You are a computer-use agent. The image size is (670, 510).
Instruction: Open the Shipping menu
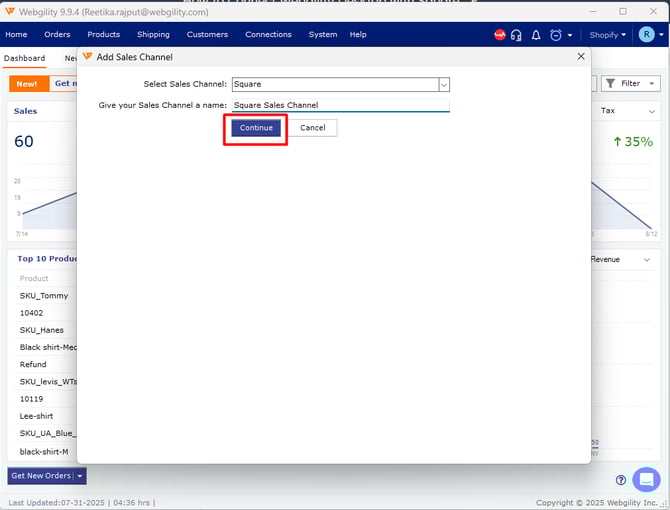(x=153, y=35)
